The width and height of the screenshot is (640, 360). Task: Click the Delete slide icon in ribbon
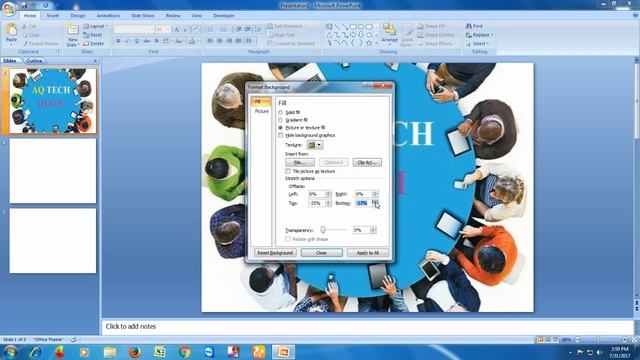(86, 44)
